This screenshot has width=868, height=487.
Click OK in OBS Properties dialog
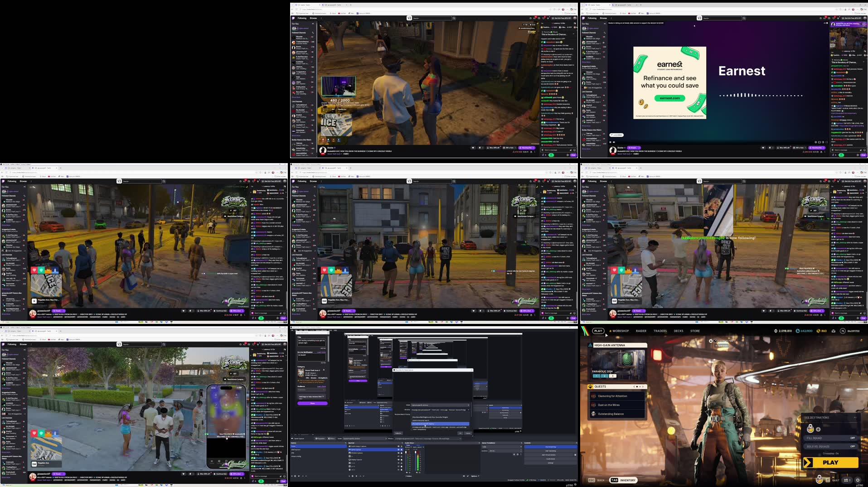click(x=460, y=433)
